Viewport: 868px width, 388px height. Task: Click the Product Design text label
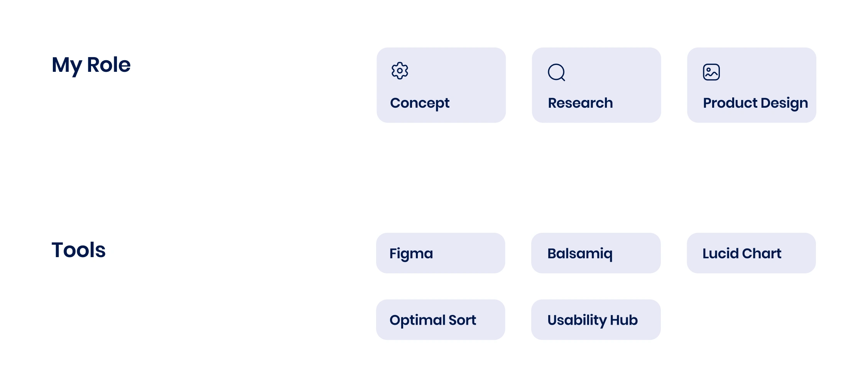pos(755,103)
